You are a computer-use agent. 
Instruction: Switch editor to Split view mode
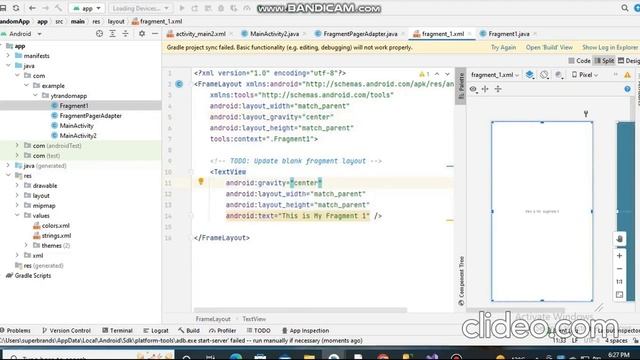click(x=604, y=60)
